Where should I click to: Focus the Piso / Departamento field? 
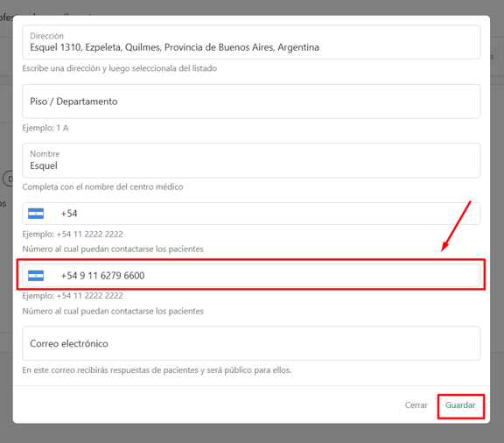pyautogui.click(x=251, y=102)
